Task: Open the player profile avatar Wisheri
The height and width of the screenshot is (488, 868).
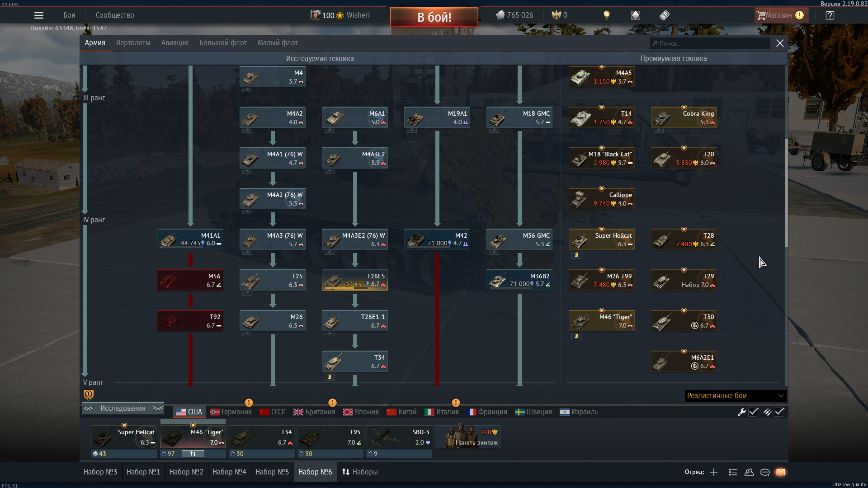Action: pyautogui.click(x=315, y=15)
